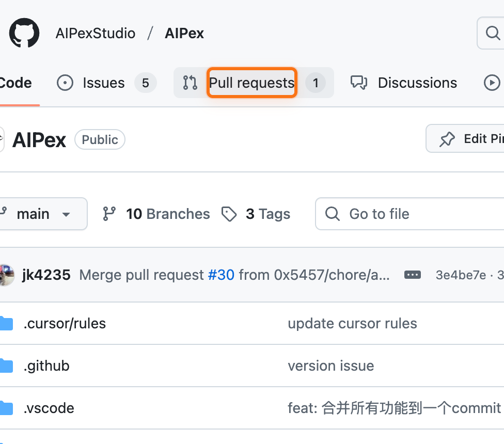504x444 pixels.
Task: Click the branches icon next to 10 Branches
Action: click(109, 214)
